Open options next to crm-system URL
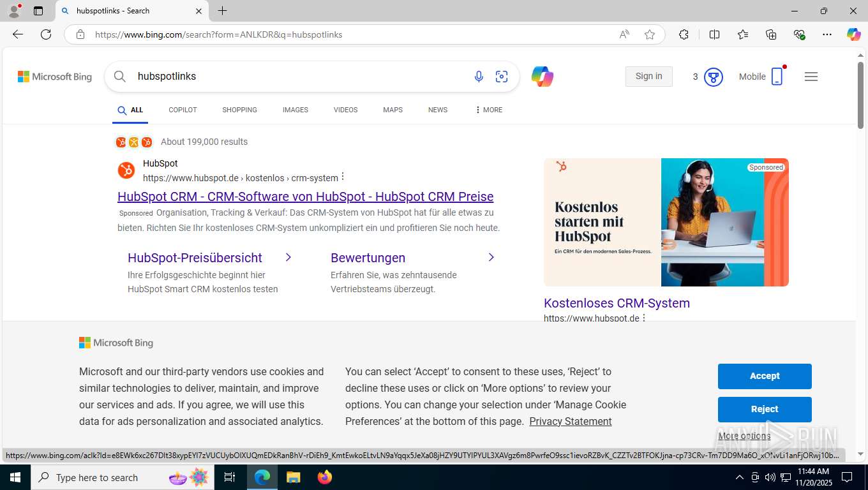This screenshot has width=868, height=490. [343, 177]
